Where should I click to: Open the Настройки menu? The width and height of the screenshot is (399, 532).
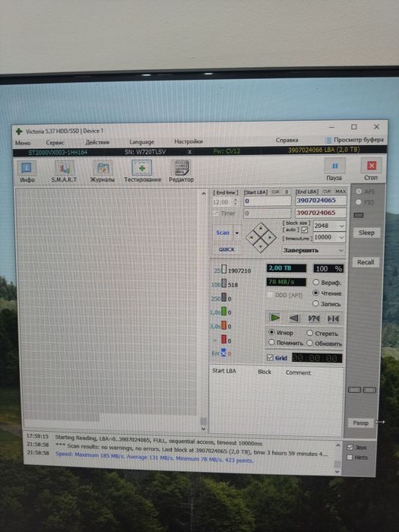coord(188,141)
